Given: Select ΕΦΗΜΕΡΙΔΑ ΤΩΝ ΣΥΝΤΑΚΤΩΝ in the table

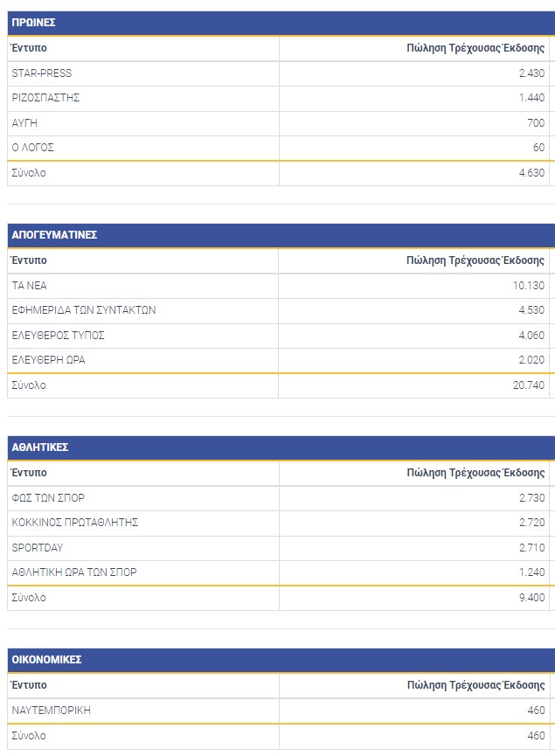Looking at the screenshot, I should [x=84, y=310].
